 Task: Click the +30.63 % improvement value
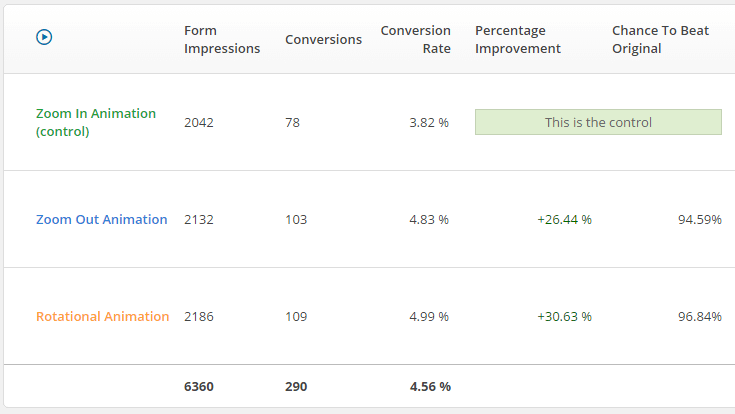coord(564,316)
